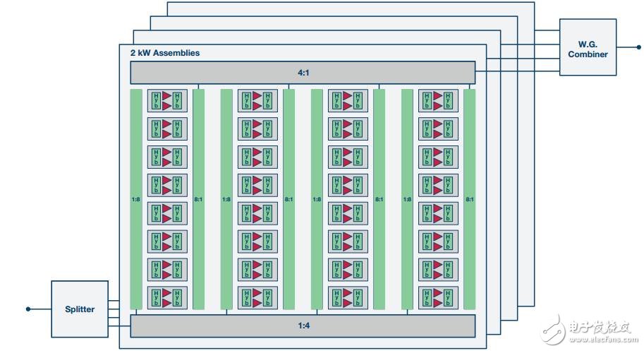Click the "2 kW Assemblies" title label
The width and height of the screenshot is (644, 351).
(x=164, y=53)
